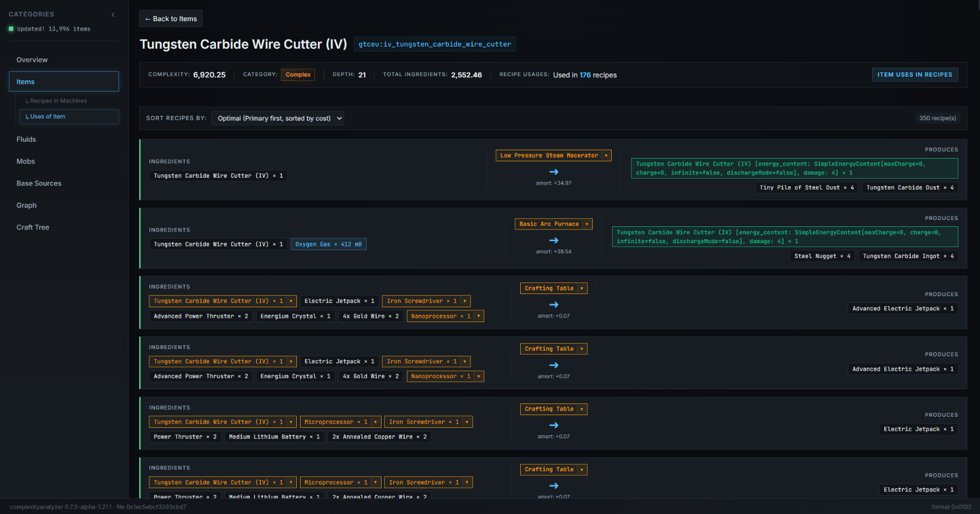Expand the Basic Arc Furnace dropdown arrow
Image resolution: width=980 pixels, height=514 pixels.
coord(587,224)
